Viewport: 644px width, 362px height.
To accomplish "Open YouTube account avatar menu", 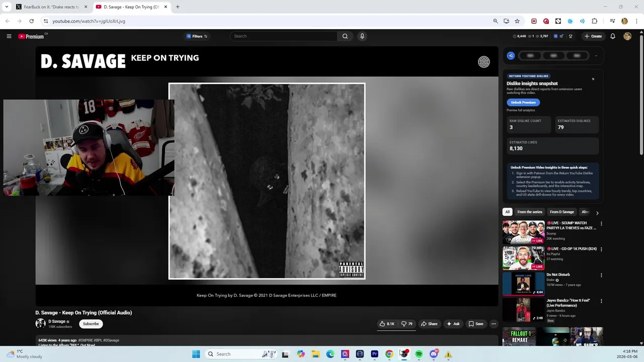I will pyautogui.click(x=627, y=36).
